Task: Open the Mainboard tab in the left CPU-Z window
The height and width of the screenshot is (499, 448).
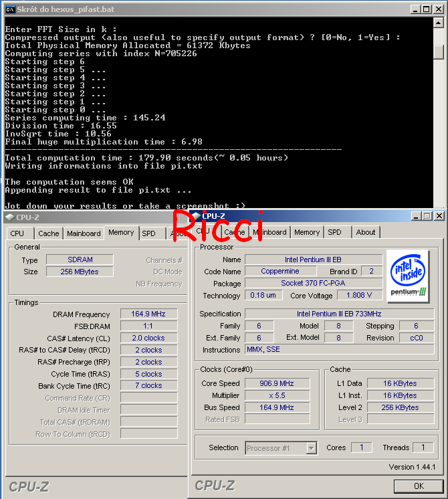Action: click(84, 233)
